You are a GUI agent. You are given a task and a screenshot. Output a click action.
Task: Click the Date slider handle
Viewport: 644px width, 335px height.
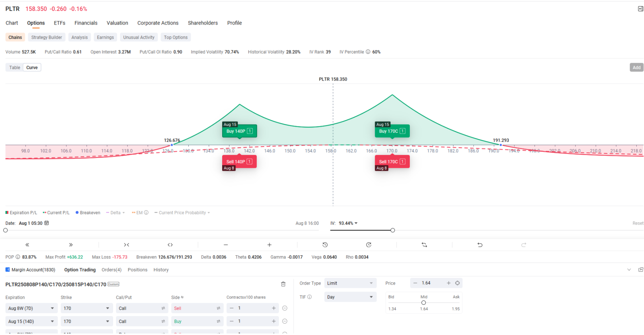[6, 230]
